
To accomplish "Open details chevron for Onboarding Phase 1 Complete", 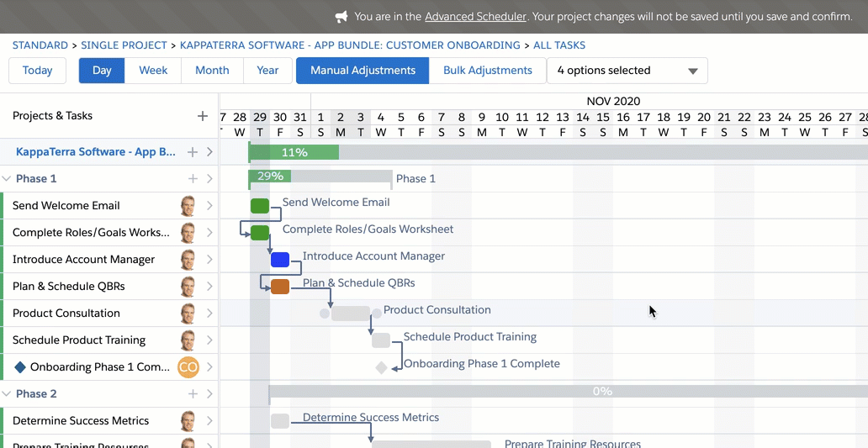I will pos(209,367).
